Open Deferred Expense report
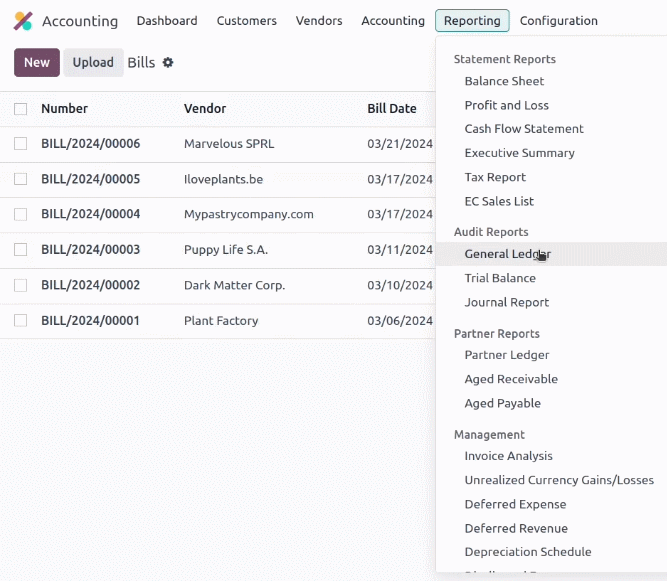This screenshot has width=667, height=581. pyautogui.click(x=515, y=504)
